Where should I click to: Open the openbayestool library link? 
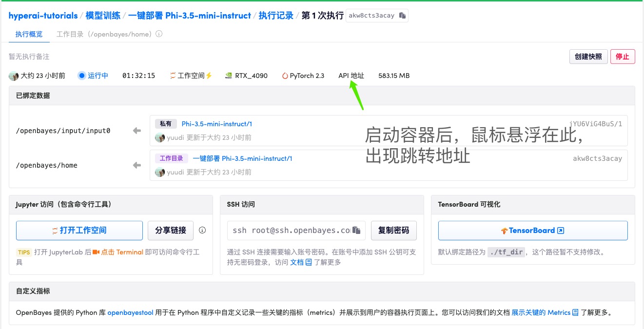click(x=131, y=312)
